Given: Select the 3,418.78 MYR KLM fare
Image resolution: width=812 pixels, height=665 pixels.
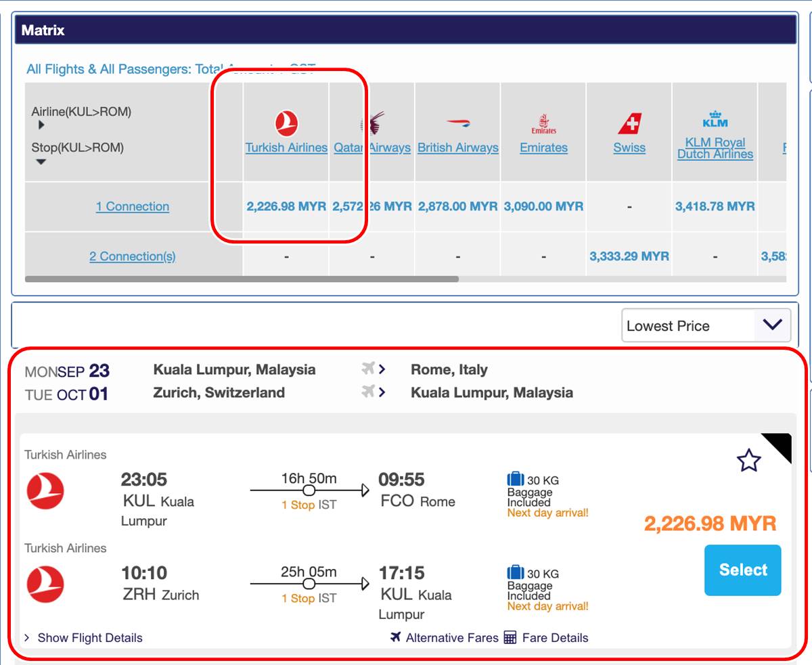Looking at the screenshot, I should [715, 206].
